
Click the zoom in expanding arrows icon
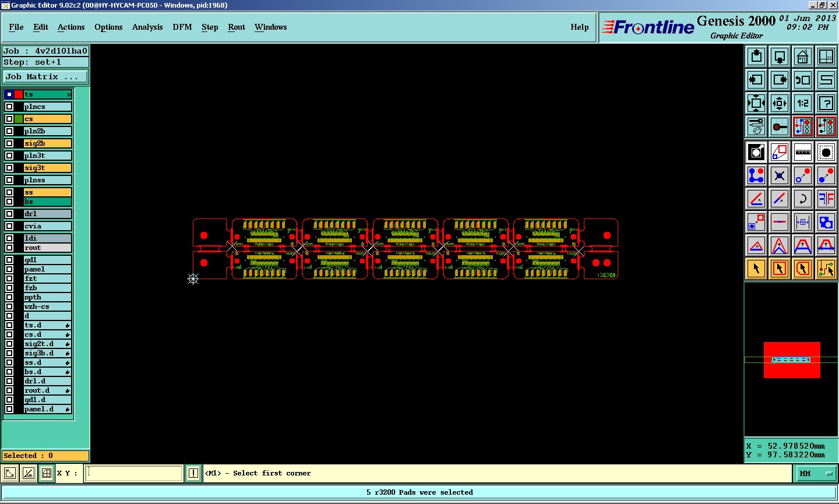coord(756,103)
